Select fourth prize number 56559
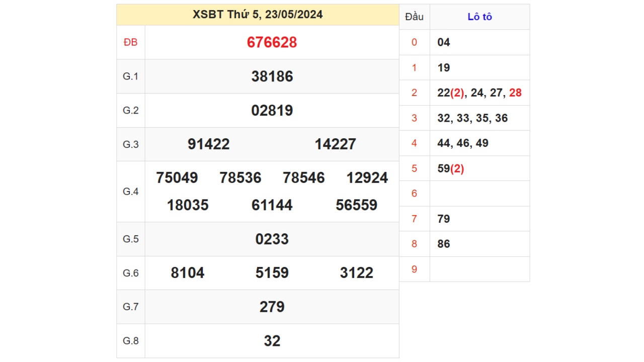Viewport: 644px width, 362px height. point(356,205)
